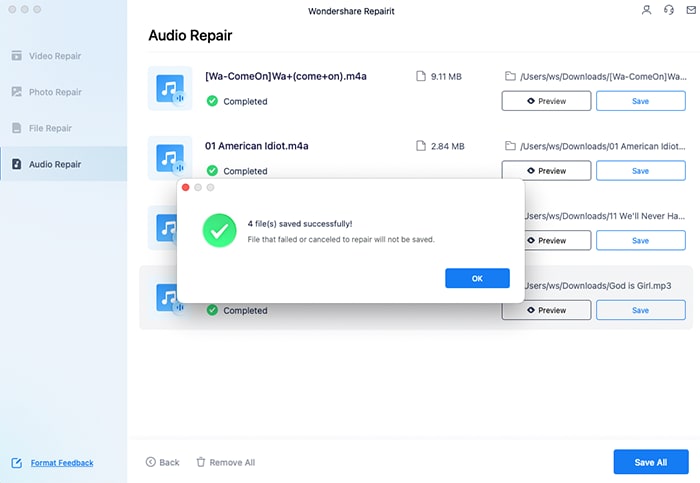Open the Format Feedback link
This screenshot has width=700, height=483.
point(62,463)
